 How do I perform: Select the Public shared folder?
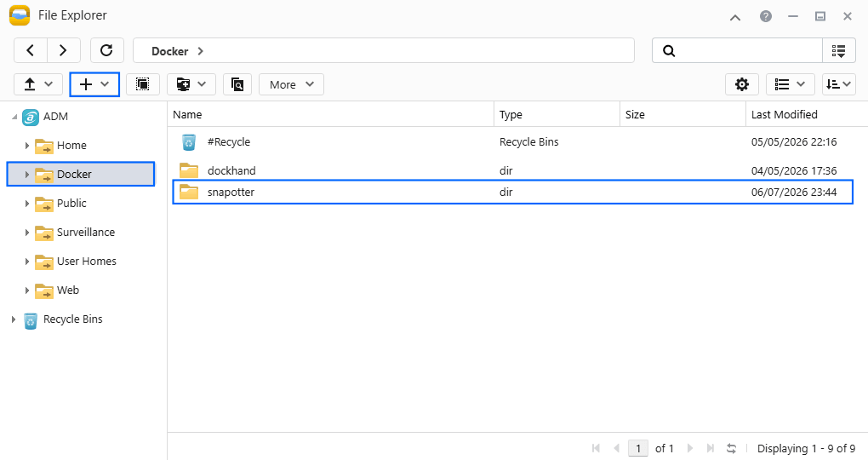(71, 203)
